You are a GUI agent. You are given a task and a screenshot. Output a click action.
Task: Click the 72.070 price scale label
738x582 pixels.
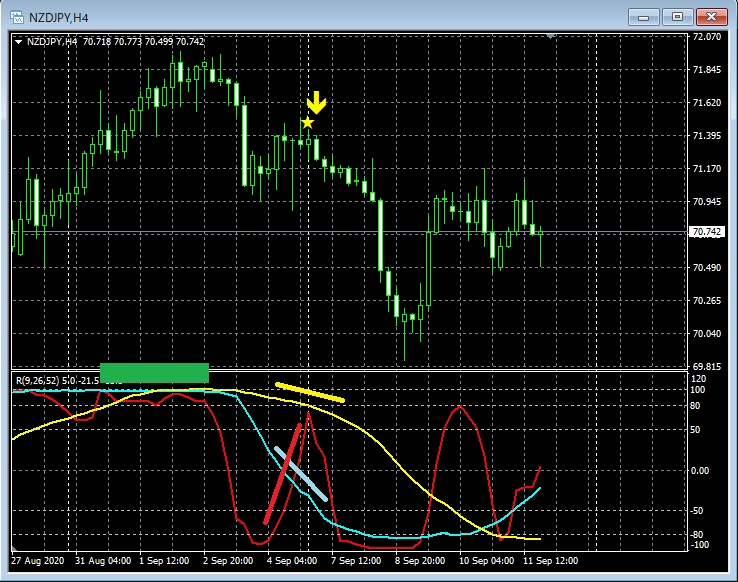706,37
